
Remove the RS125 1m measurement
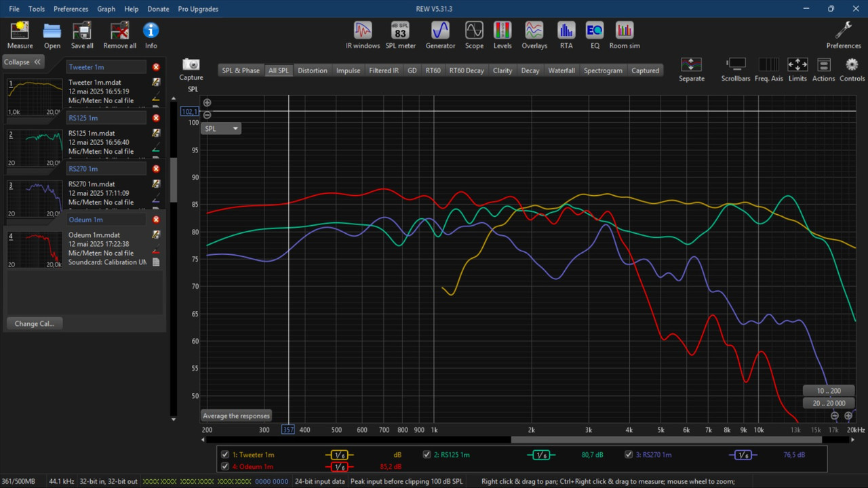[156, 118]
